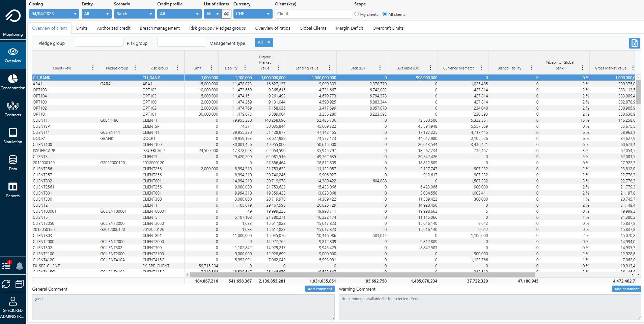Click the notifications bell icon
The height and width of the screenshot is (324, 644).
click(20, 266)
